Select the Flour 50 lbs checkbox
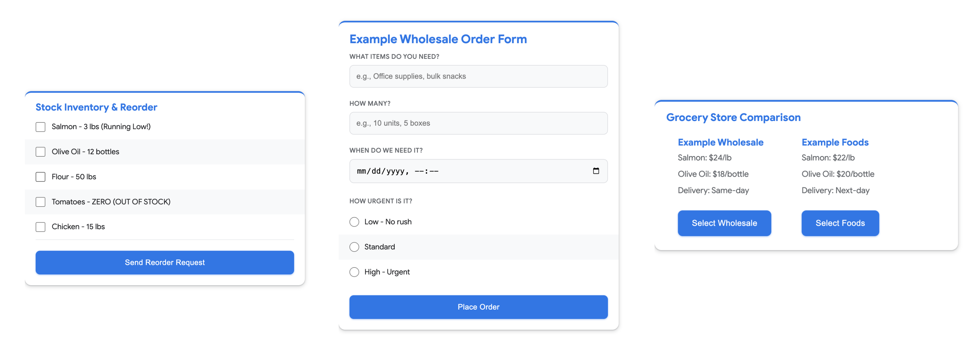The image size is (980, 358). pyautogui.click(x=40, y=177)
